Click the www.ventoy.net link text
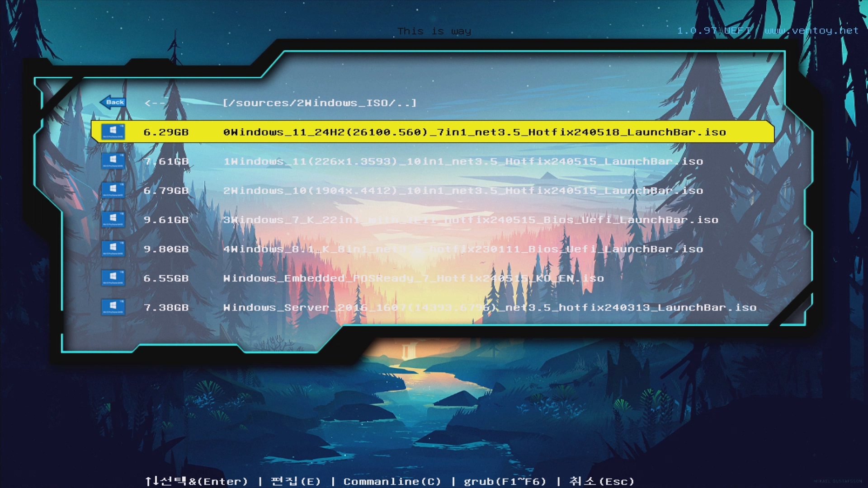 pyautogui.click(x=811, y=31)
